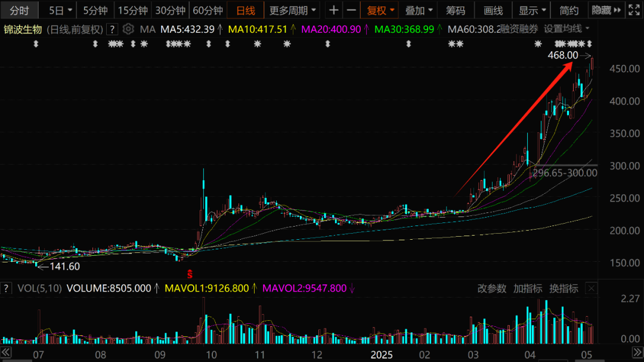Viewport: 644px width, 362px height.
Task: Click the MA10:417.51 value
Action: pyautogui.click(x=258, y=29)
